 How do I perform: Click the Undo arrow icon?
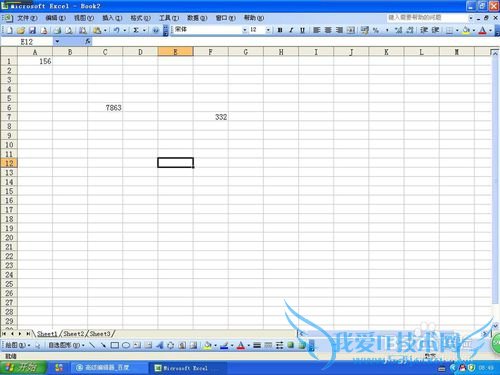(116, 30)
